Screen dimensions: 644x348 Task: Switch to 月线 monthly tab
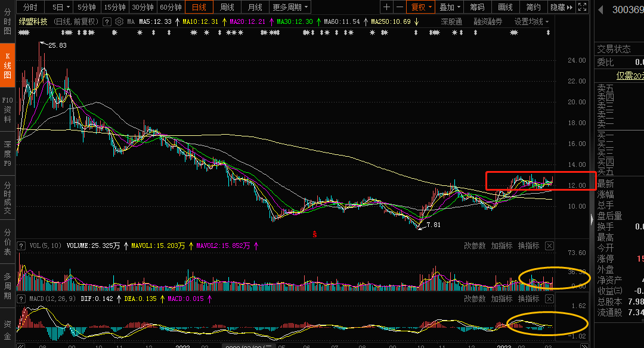click(x=255, y=7)
